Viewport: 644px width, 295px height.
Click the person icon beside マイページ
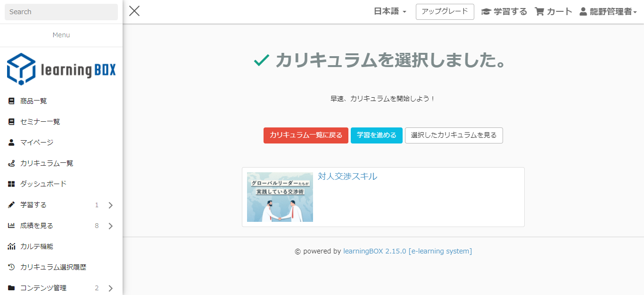tap(11, 143)
